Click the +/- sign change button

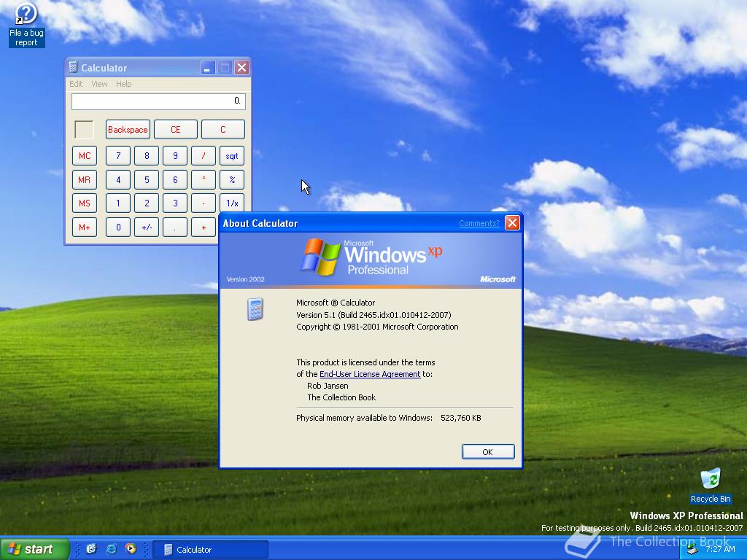coord(147,227)
